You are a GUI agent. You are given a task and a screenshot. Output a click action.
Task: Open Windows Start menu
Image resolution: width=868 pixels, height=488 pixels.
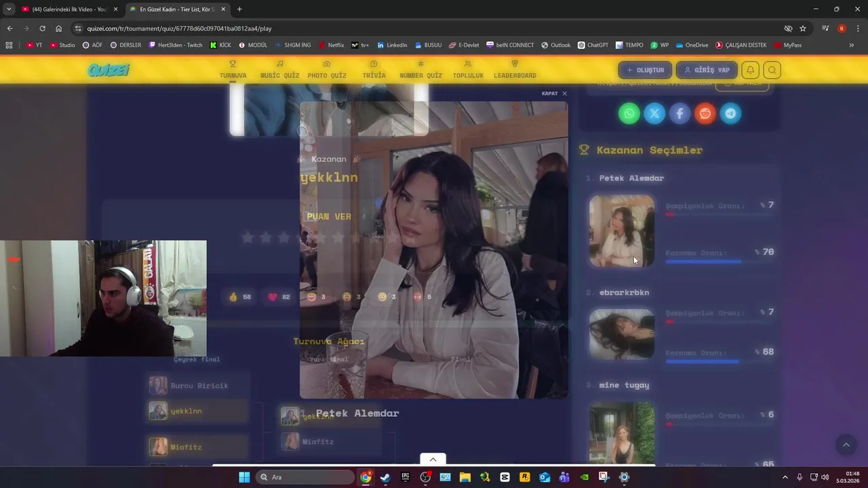[244, 477]
